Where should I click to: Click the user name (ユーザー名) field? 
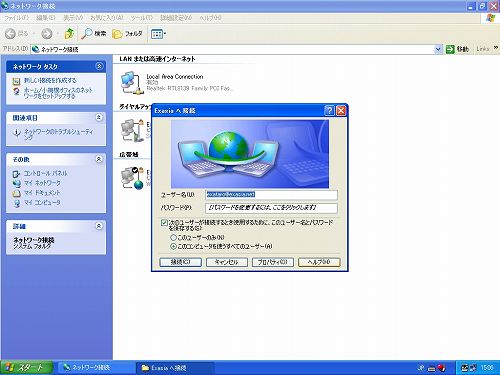pos(271,195)
